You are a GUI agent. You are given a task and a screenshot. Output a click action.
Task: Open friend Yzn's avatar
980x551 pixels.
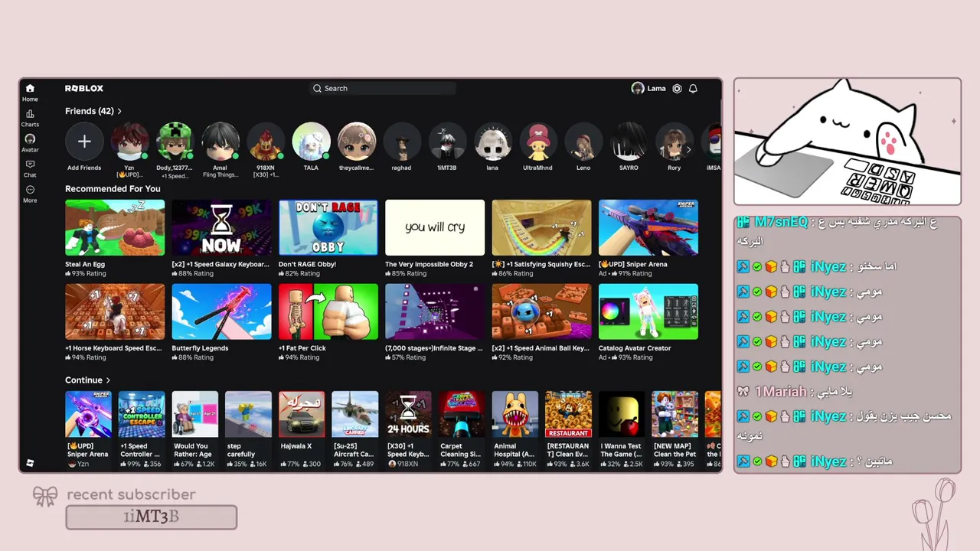[x=129, y=142]
